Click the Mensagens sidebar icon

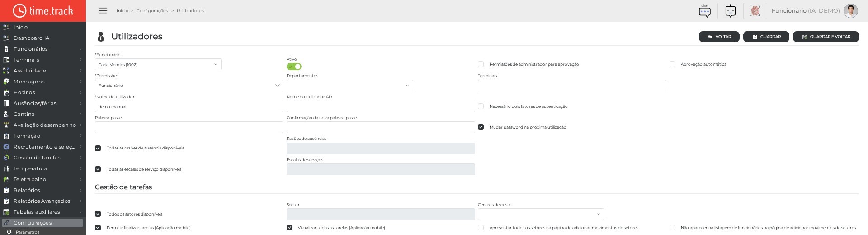point(6,82)
